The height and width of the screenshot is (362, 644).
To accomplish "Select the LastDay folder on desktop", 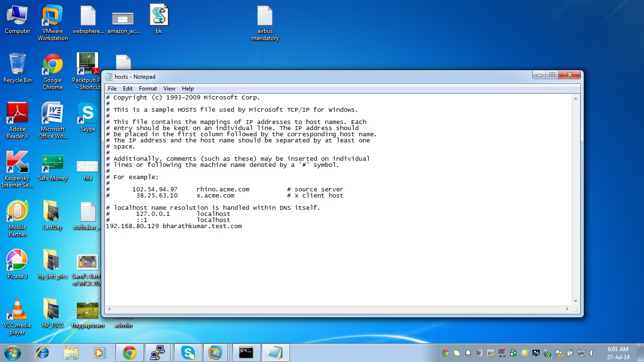I will pyautogui.click(x=53, y=216).
